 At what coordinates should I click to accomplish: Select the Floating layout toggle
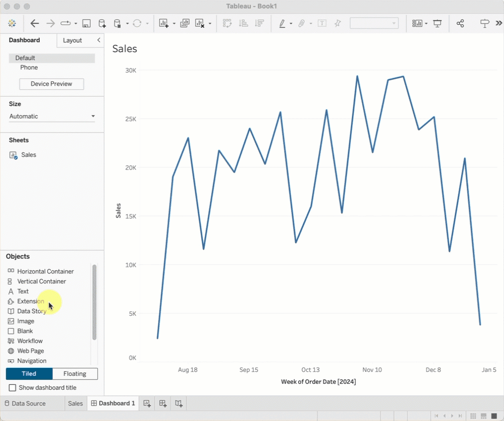point(75,373)
